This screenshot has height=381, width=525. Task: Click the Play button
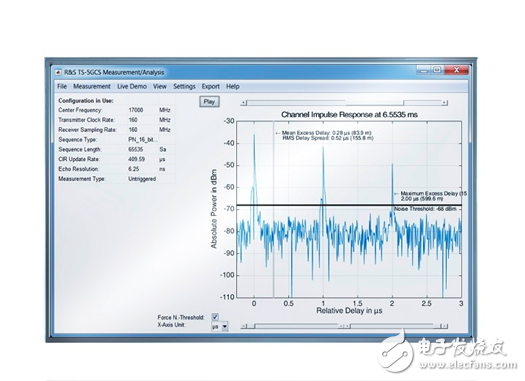click(x=209, y=102)
